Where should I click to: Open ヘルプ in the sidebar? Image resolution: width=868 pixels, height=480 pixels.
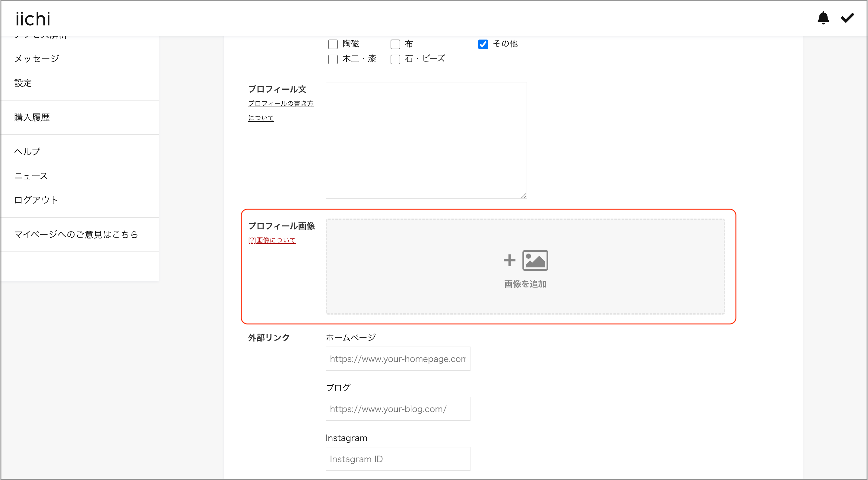[27, 152]
